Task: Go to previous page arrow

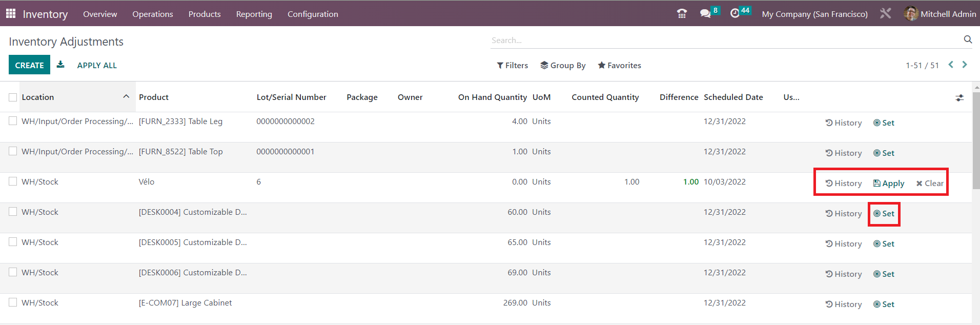Action: click(951, 65)
